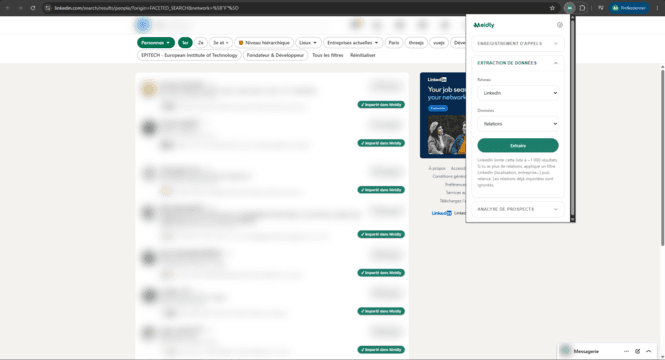Toggle the 3e et + connection filter

pyautogui.click(x=221, y=43)
